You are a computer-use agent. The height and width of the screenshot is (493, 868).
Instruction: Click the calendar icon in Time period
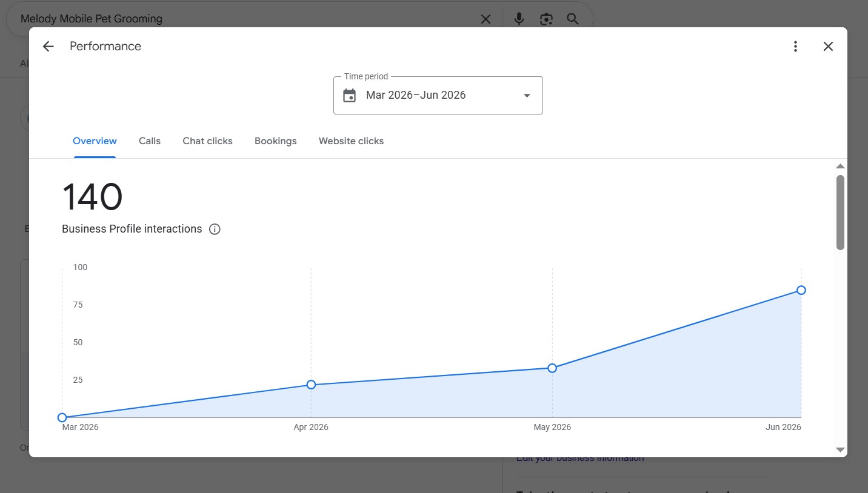(350, 96)
